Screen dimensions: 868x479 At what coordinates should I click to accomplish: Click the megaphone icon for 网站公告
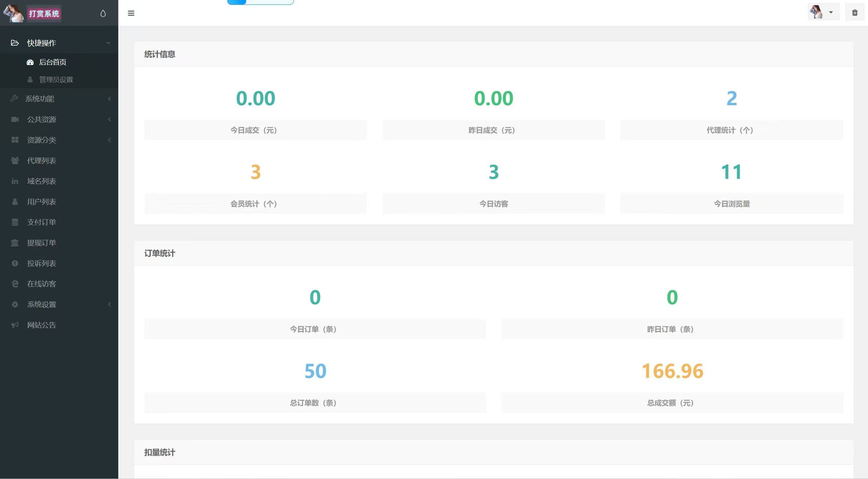pos(15,325)
